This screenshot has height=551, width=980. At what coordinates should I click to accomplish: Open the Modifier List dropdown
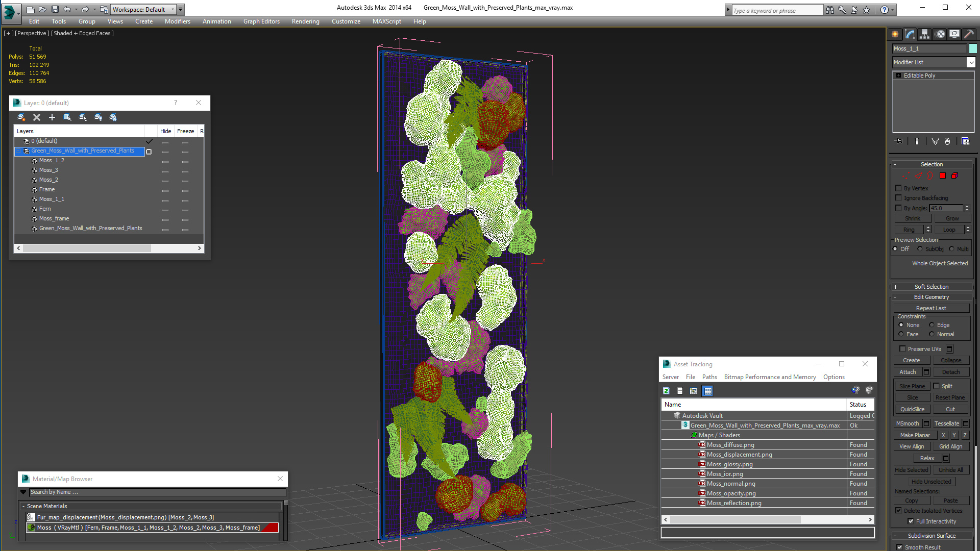click(971, 62)
